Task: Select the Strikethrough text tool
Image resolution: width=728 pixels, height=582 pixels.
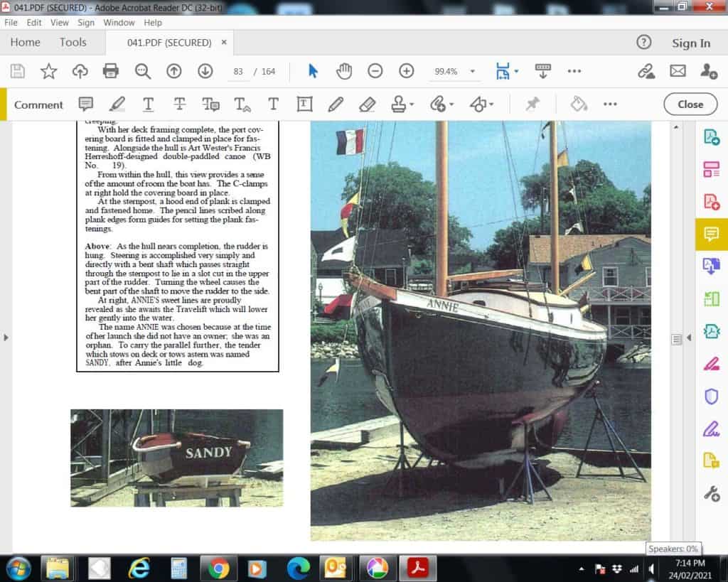Action: (180, 104)
